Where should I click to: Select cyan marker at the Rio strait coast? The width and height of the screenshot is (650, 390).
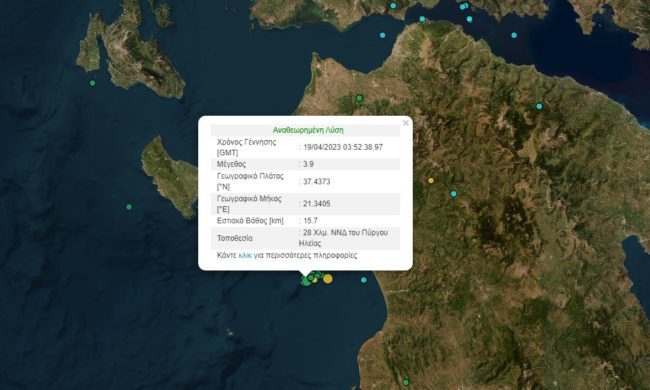(x=422, y=19)
